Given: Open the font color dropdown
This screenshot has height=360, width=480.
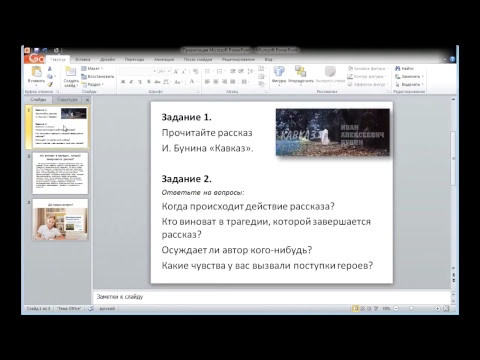Looking at the screenshot, I should click(x=193, y=82).
